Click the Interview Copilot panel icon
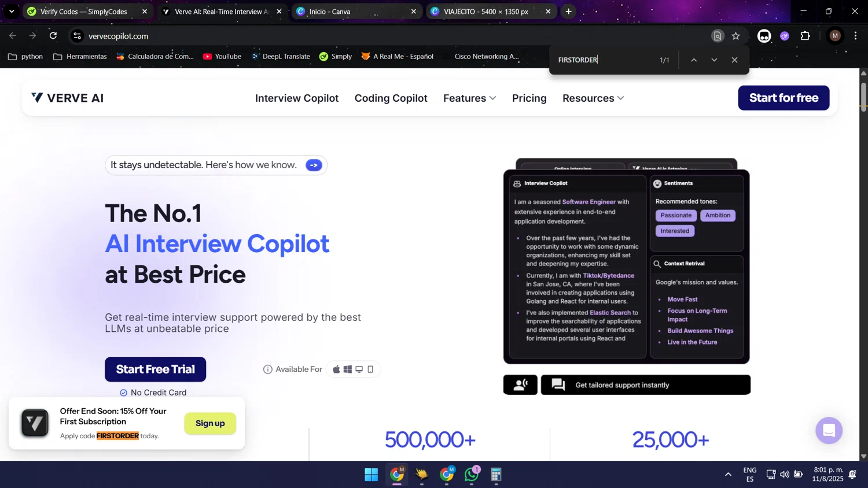868x488 pixels. tap(517, 183)
